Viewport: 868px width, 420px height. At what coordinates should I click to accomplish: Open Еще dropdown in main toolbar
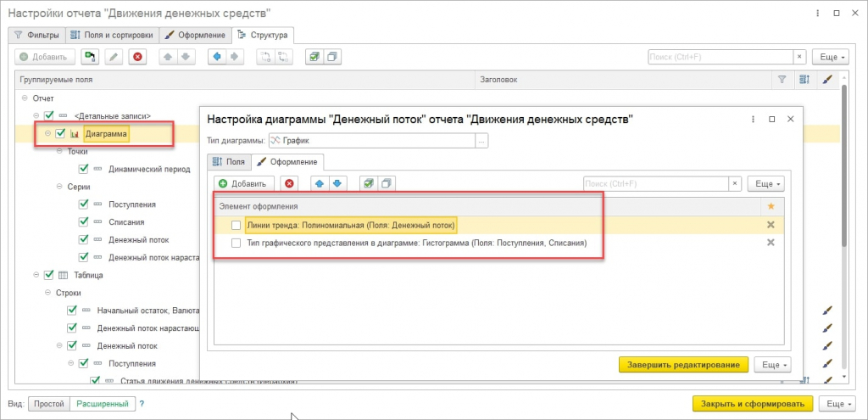pyautogui.click(x=831, y=57)
